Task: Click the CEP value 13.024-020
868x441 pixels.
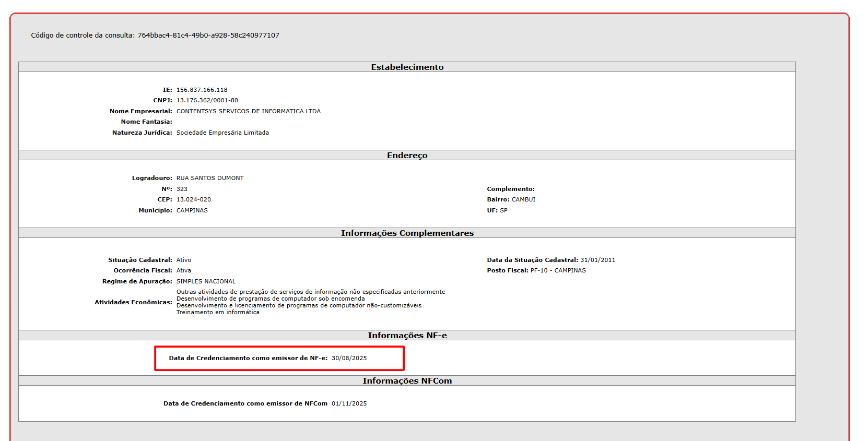Action: [193, 199]
